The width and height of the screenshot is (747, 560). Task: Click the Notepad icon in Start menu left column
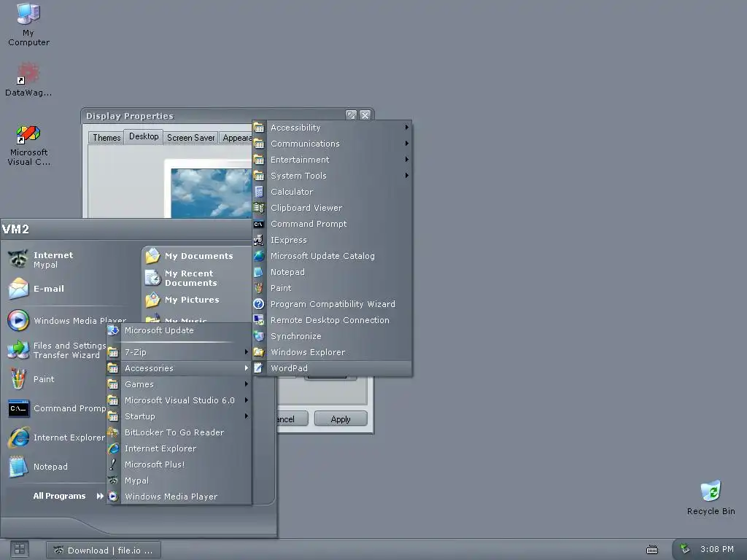[x=18, y=467]
